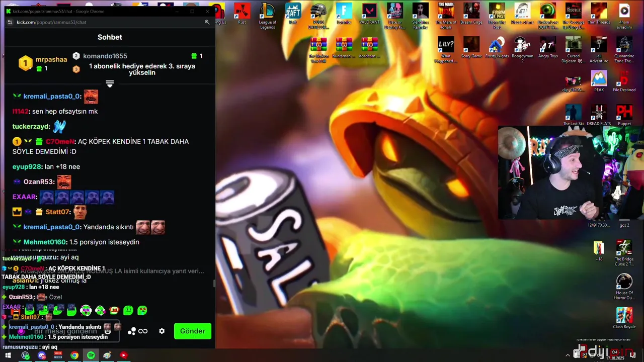Click username Mehmet0160 in chat
Viewport: 644px width, 362px height.
(x=44, y=242)
